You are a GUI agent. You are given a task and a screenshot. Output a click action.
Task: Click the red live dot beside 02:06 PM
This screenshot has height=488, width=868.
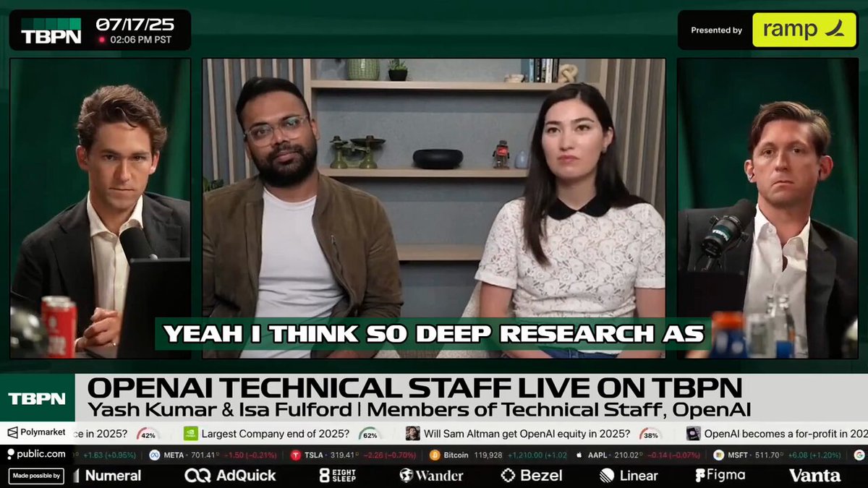102,40
